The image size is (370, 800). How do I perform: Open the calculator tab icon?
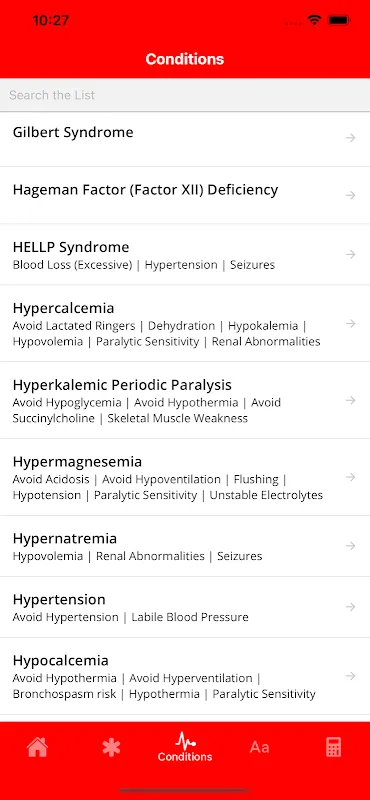click(333, 747)
